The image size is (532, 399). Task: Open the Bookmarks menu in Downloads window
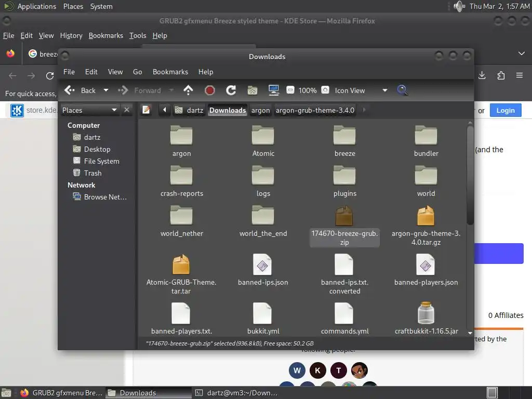[x=170, y=72]
